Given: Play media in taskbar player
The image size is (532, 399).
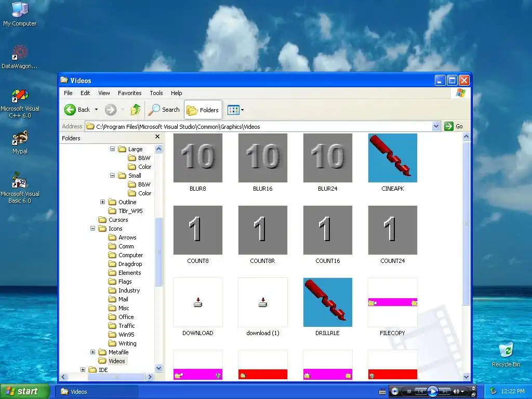Looking at the screenshot, I should click(432, 392).
